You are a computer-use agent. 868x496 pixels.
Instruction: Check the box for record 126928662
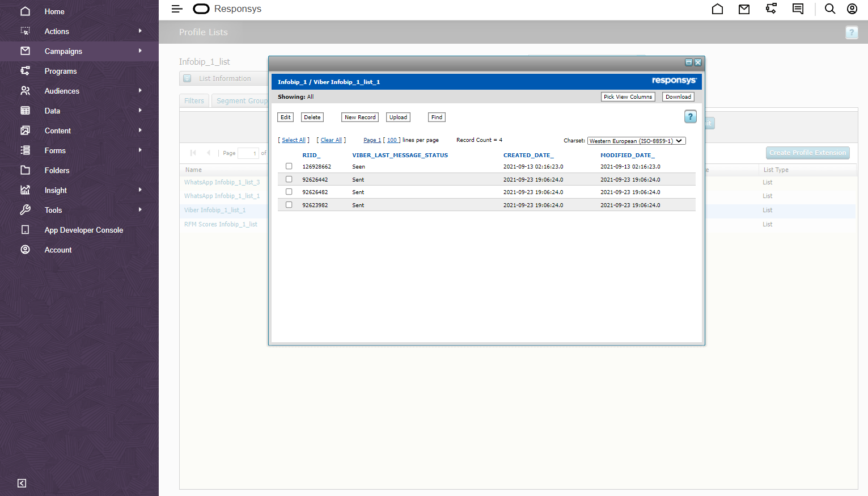point(289,166)
